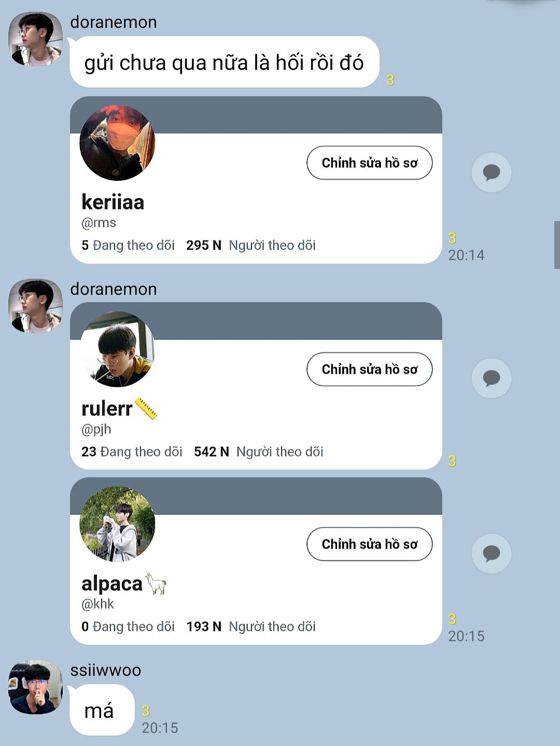Click the ruler emoji next to rulerr
Image resolution: width=560 pixels, height=746 pixels.
click(146, 409)
